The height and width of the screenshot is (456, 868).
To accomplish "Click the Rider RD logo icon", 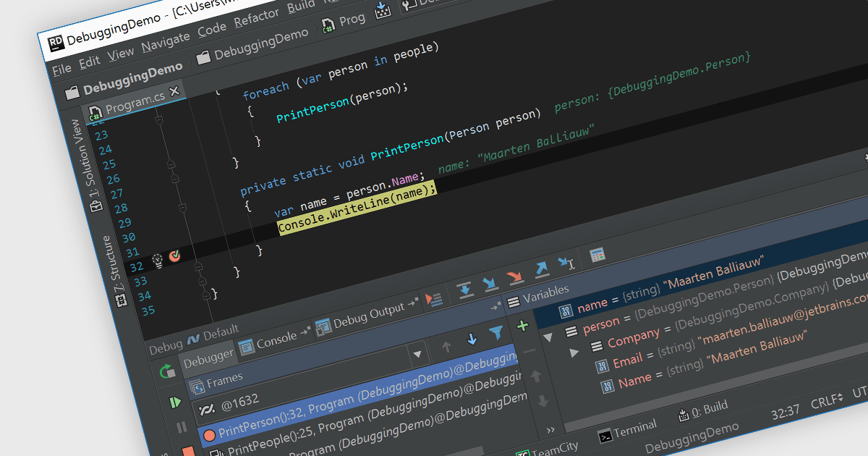I will 56,44.
